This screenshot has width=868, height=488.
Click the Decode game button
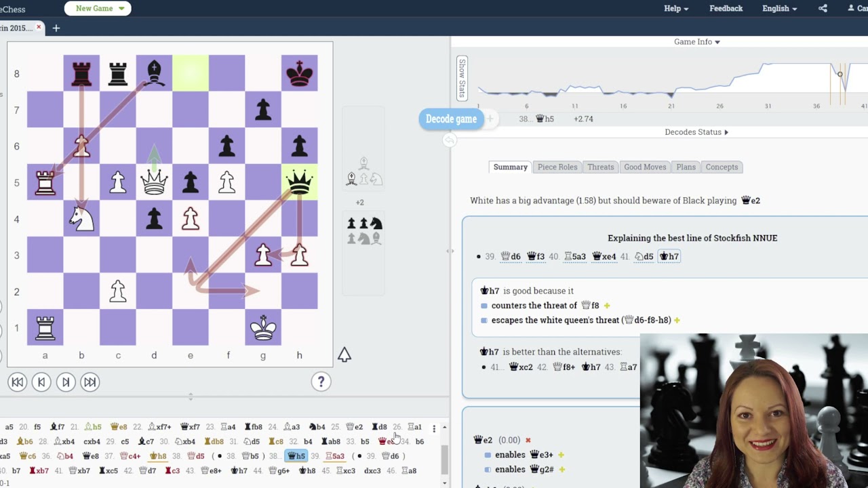point(451,119)
